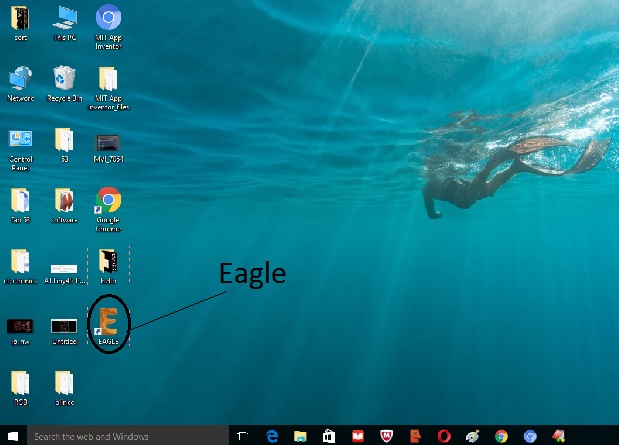This screenshot has height=445, width=619.
Task: Select the RGB folder
Action: (21, 388)
